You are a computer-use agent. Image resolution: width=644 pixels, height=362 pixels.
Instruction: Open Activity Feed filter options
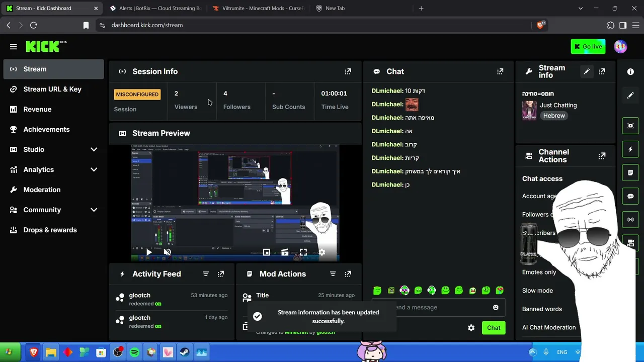[x=206, y=274]
